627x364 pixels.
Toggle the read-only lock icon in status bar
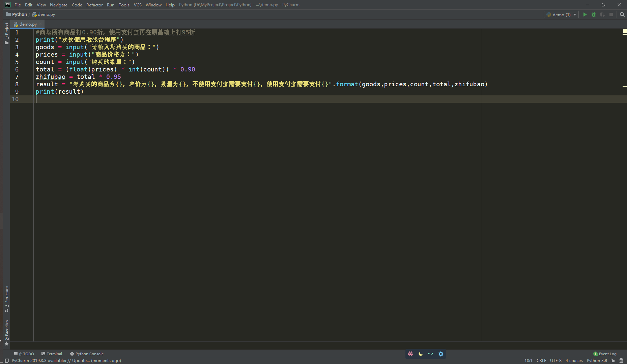613,361
